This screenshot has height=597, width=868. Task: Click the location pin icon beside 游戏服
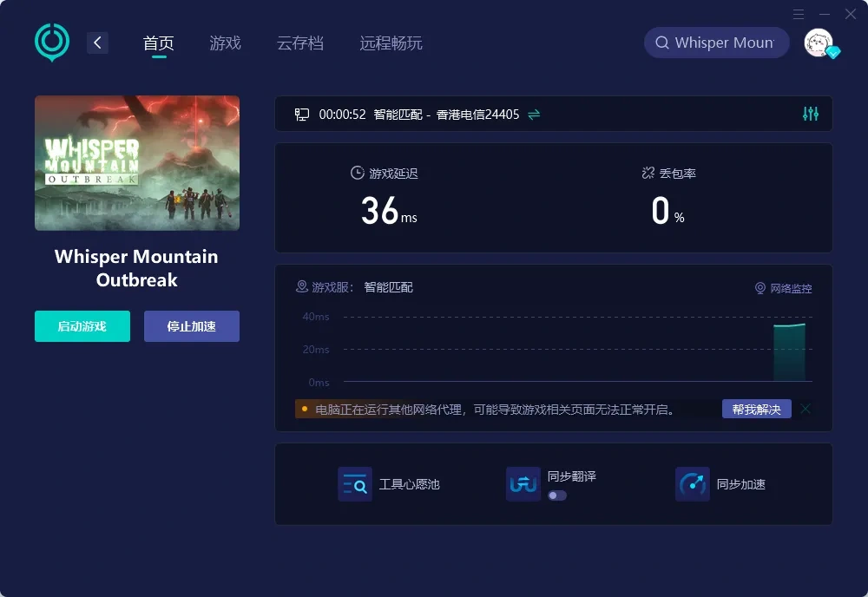coord(302,286)
